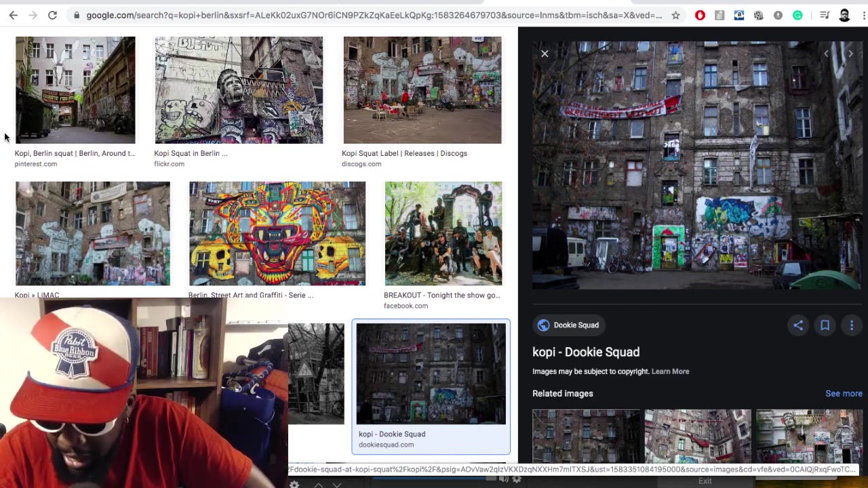Click 'Images may be subject to copyright' text
The height and width of the screenshot is (488, 868).
[x=591, y=371]
